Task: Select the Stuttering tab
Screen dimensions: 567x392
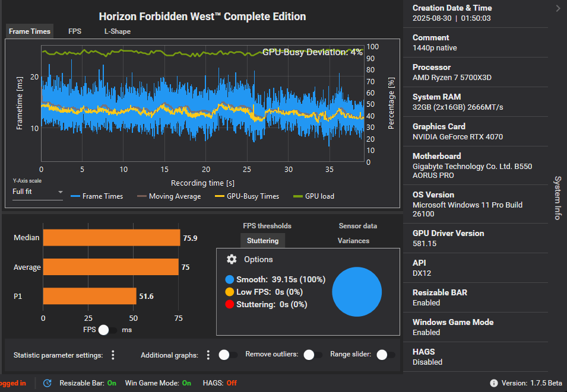Action: point(263,241)
